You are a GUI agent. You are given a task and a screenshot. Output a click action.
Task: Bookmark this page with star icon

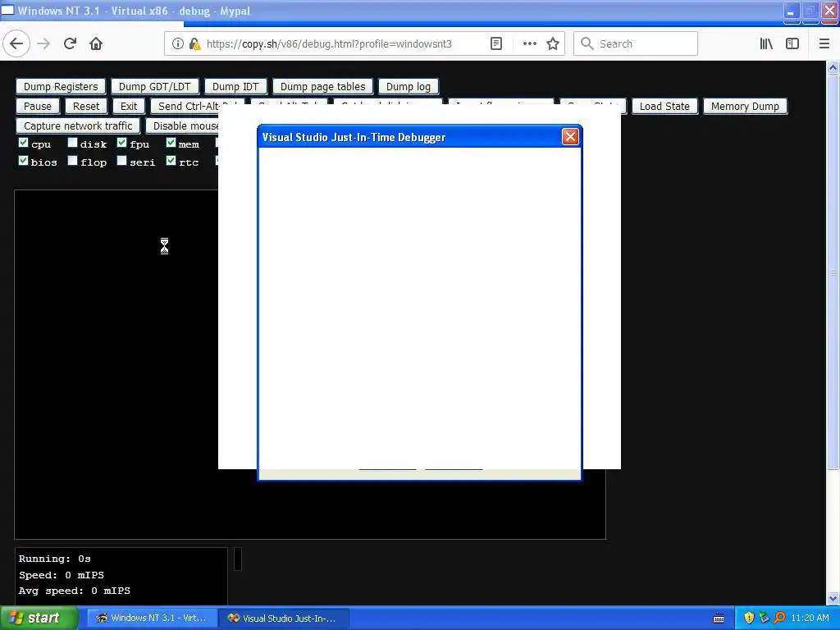click(553, 44)
